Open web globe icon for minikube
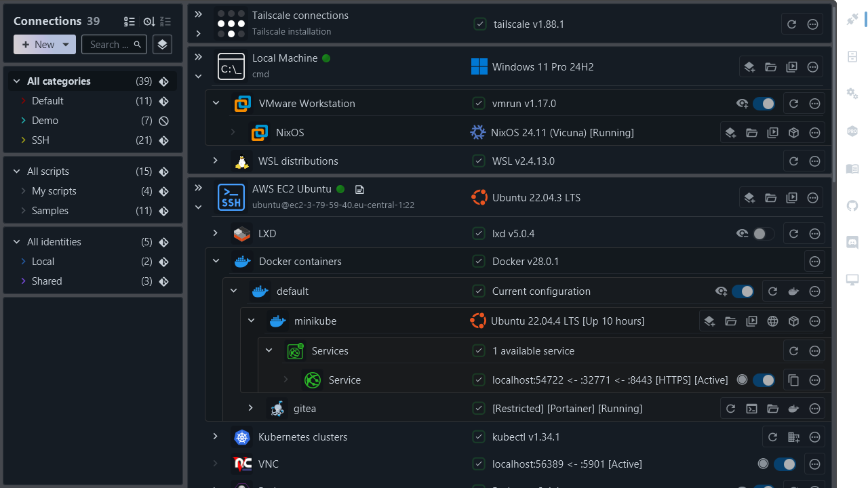 (x=772, y=321)
